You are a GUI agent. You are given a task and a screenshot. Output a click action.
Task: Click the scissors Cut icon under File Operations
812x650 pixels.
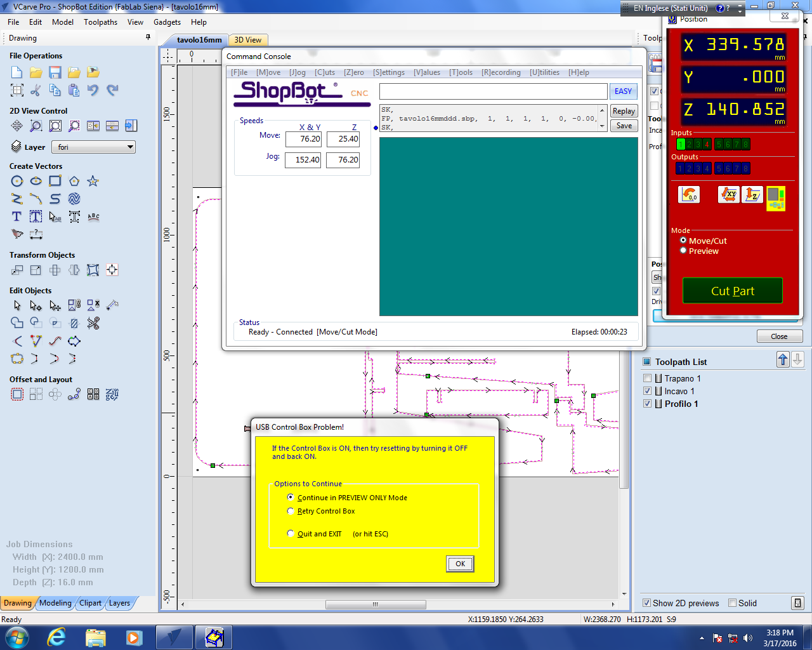(36, 90)
